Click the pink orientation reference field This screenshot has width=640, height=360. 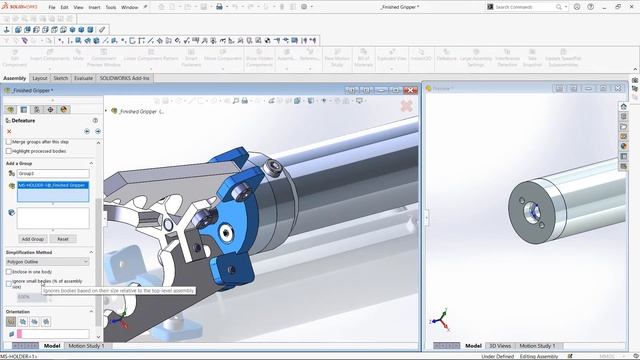(x=53, y=334)
